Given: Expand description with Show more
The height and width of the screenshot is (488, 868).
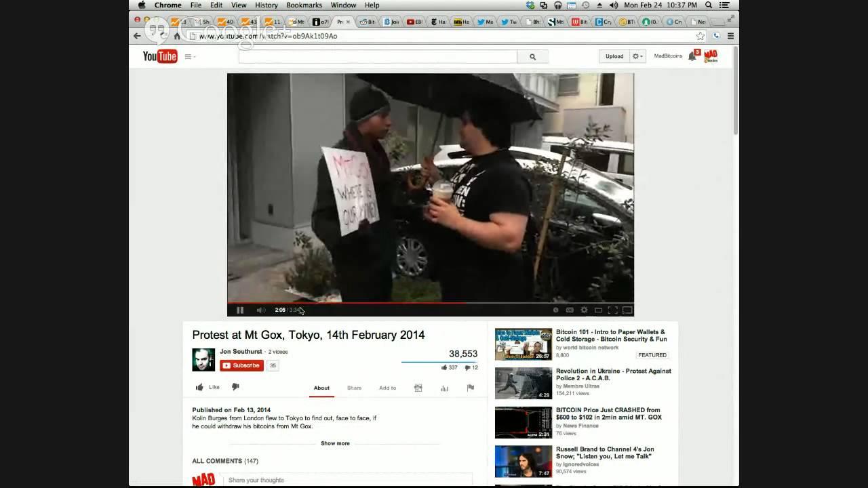Looking at the screenshot, I should click(335, 443).
